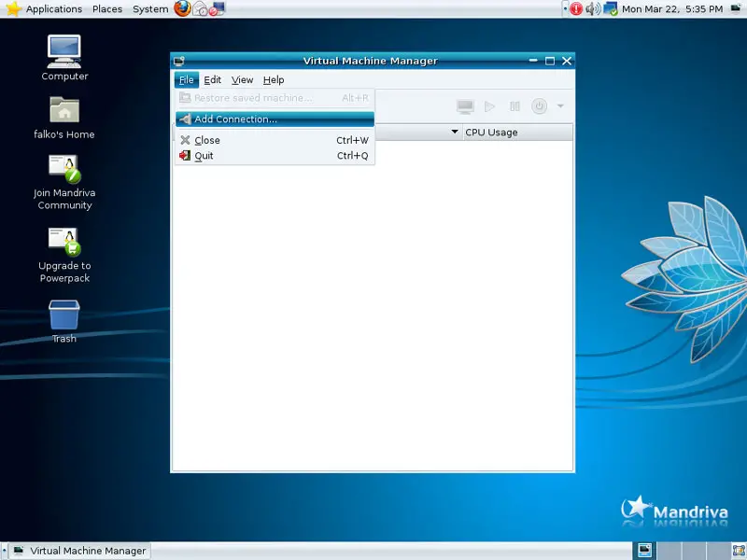Click the panel launcher icon after the mail icon

point(217,9)
